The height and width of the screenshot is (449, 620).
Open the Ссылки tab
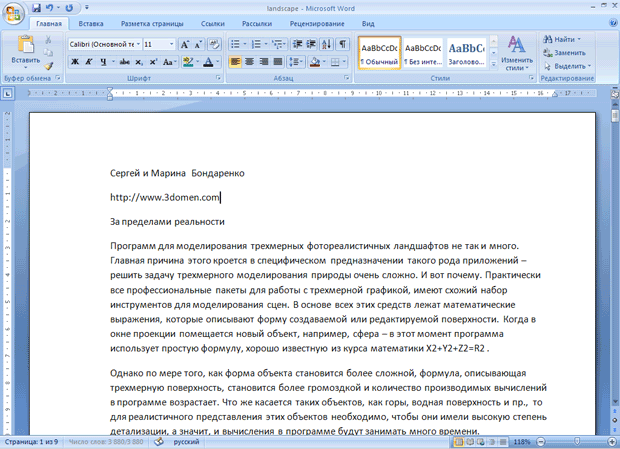(213, 24)
